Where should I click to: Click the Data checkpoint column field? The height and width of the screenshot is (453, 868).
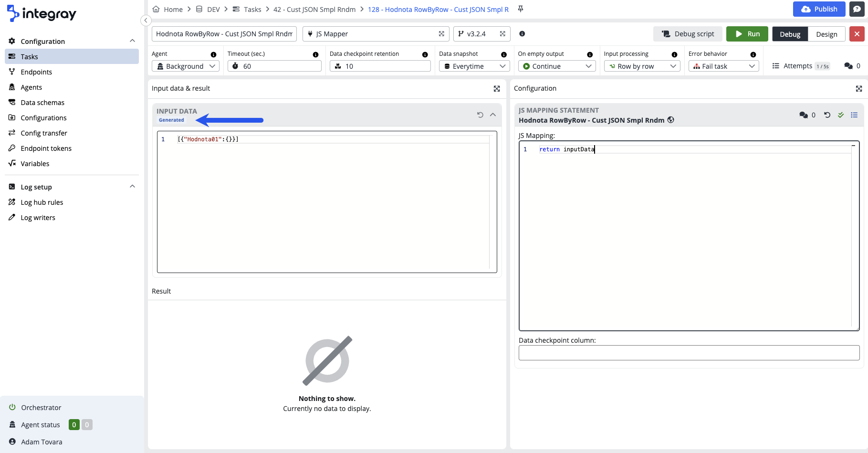point(689,353)
